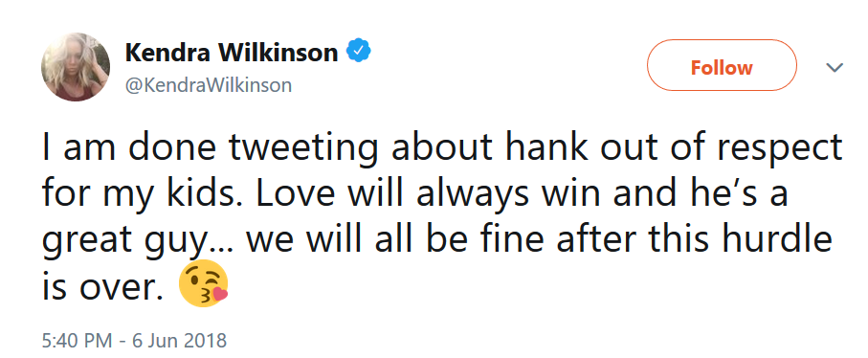Open the 5:40 PM time in the timestamp
Image resolution: width=868 pixels, height=358 pixels.
(78, 340)
